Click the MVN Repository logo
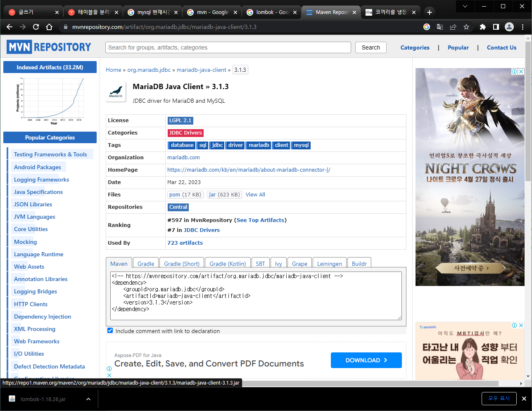This screenshot has height=411, width=532. (49, 47)
